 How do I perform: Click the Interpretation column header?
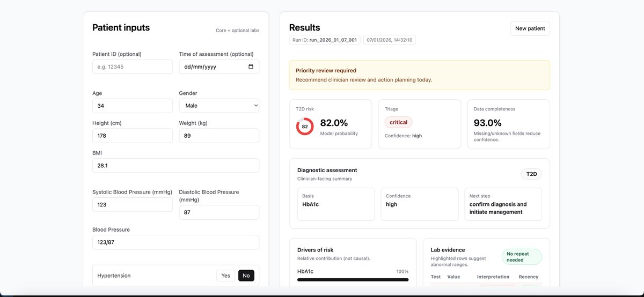(493, 277)
